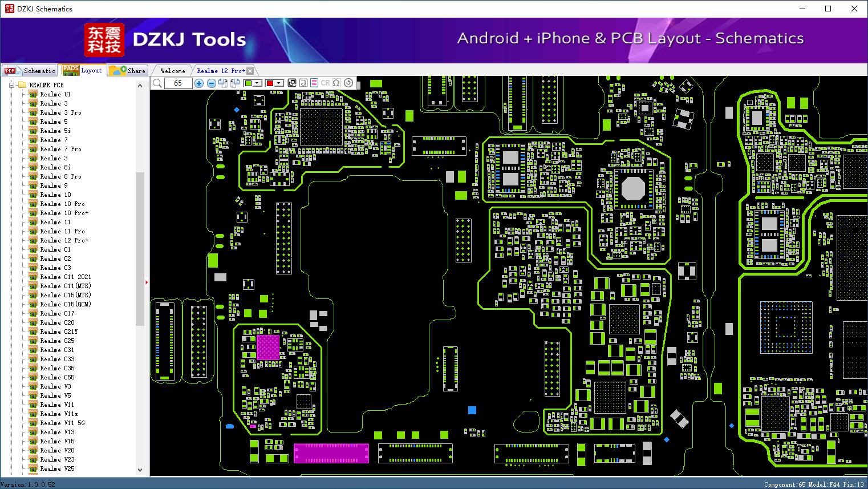Click the Version:1.0.0.52 status text
The image size is (868, 489).
[x=28, y=484]
